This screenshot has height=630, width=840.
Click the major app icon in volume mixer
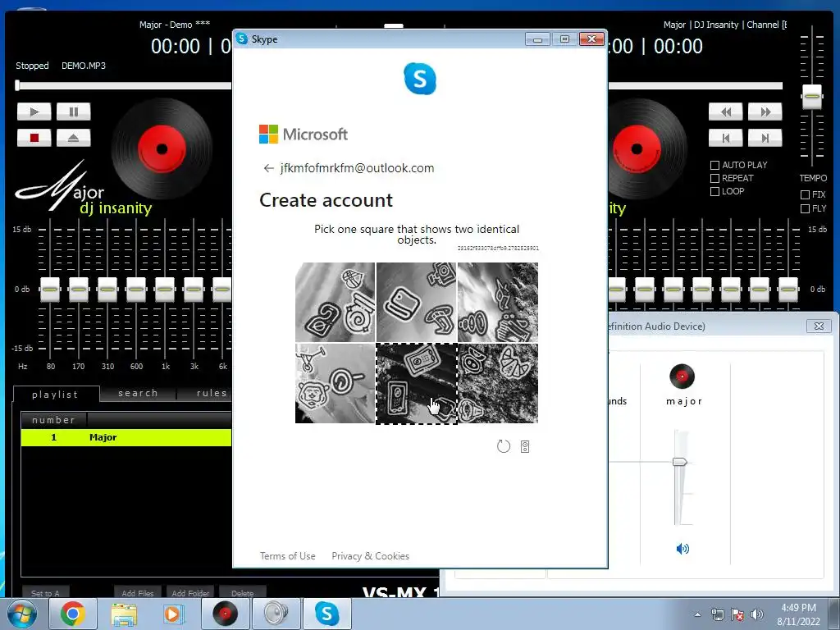coord(682,376)
